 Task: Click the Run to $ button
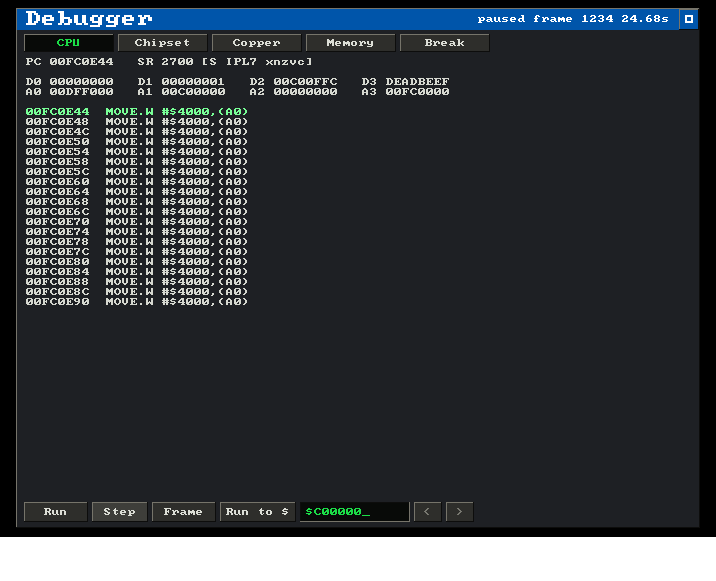257,512
